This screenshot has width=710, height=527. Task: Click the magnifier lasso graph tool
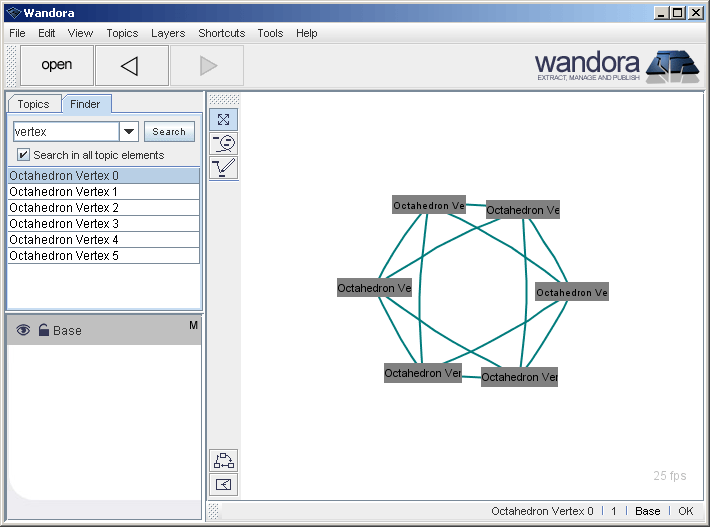[x=224, y=143]
